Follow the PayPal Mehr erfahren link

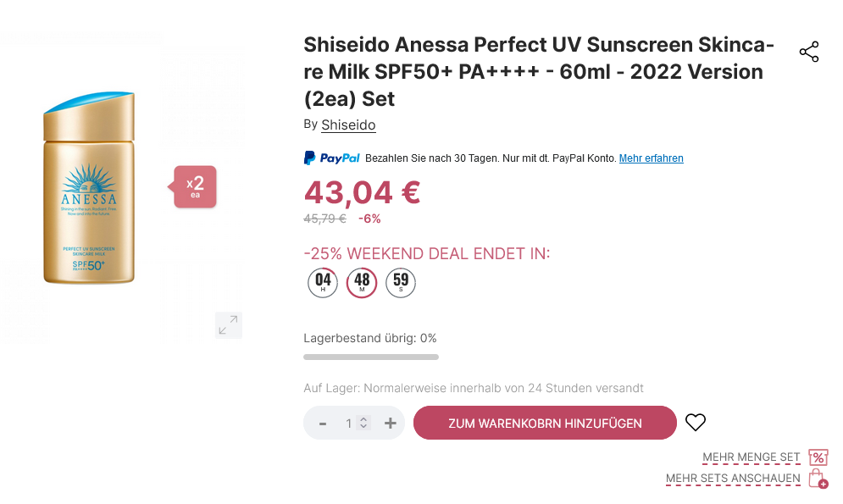[x=651, y=158]
